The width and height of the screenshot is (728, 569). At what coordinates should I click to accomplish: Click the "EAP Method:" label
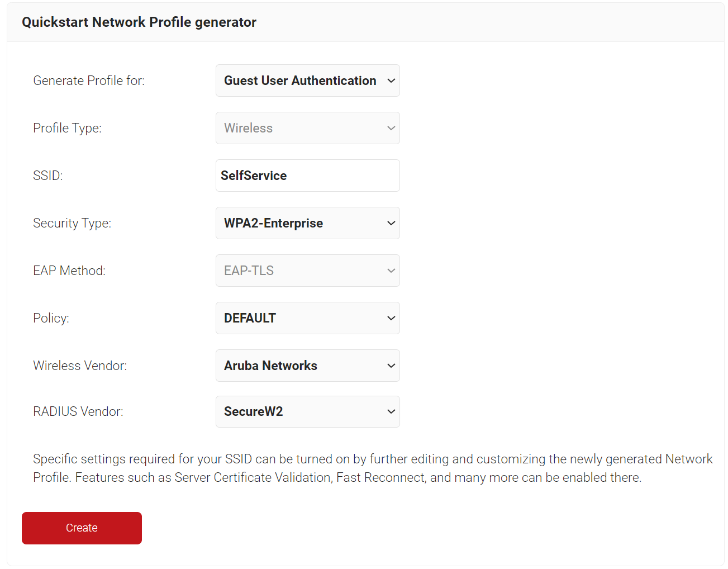[x=69, y=271]
